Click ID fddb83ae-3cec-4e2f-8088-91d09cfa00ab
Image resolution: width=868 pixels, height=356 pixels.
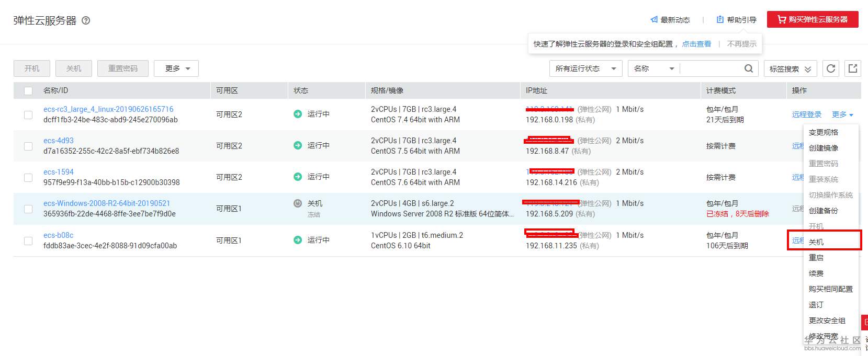110,246
